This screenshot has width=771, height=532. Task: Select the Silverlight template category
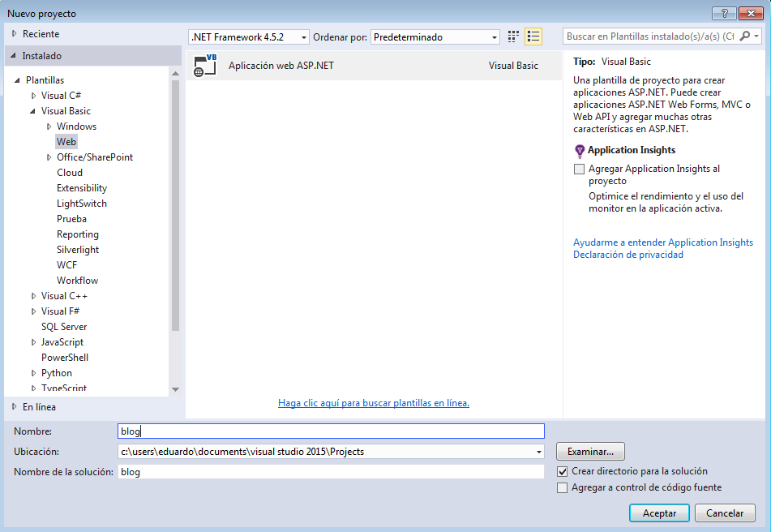tap(78, 250)
